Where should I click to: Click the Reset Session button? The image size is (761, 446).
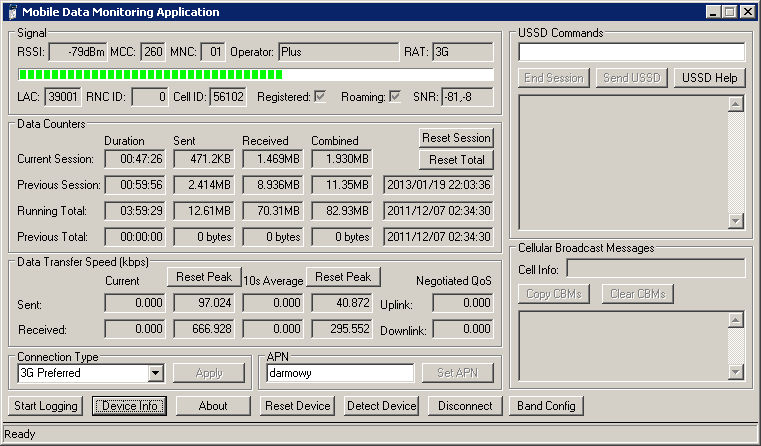[x=456, y=138]
